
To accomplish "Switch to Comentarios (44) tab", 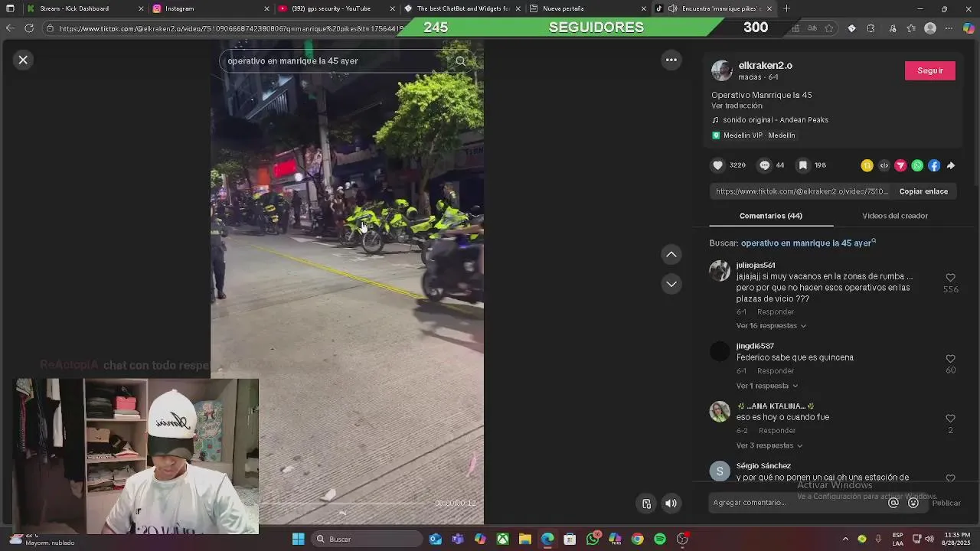I will tap(771, 216).
